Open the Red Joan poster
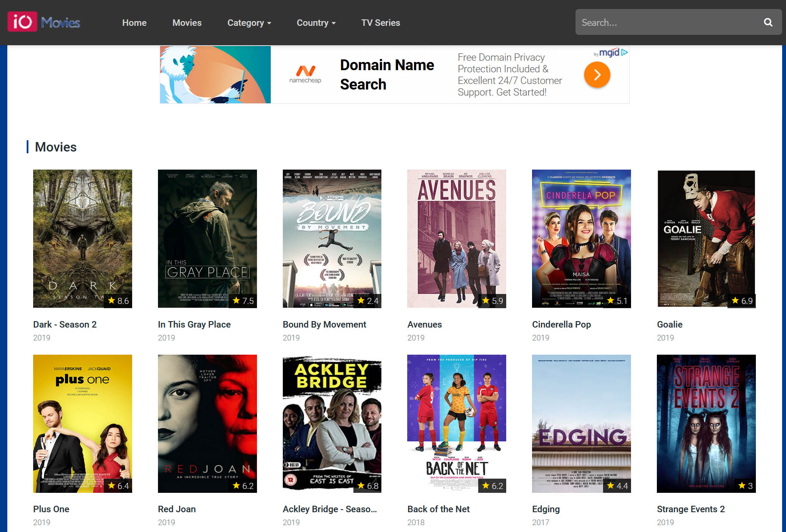The height and width of the screenshot is (532, 786). click(x=207, y=424)
